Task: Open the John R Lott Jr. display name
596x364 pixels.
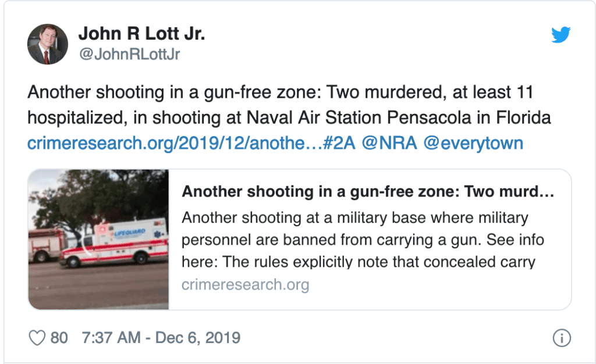Action: [x=141, y=34]
